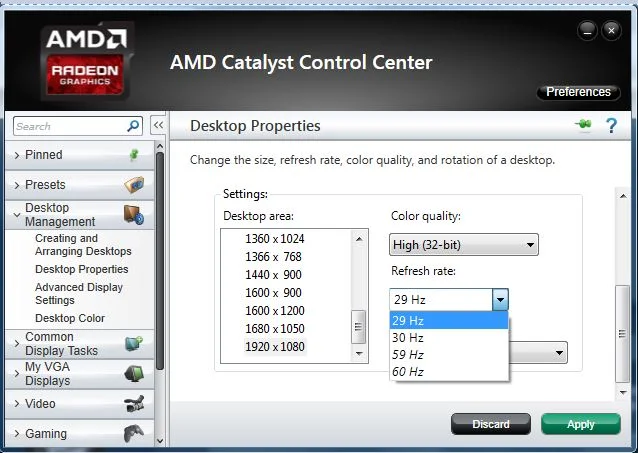Click the Desktop Management icon

(134, 214)
